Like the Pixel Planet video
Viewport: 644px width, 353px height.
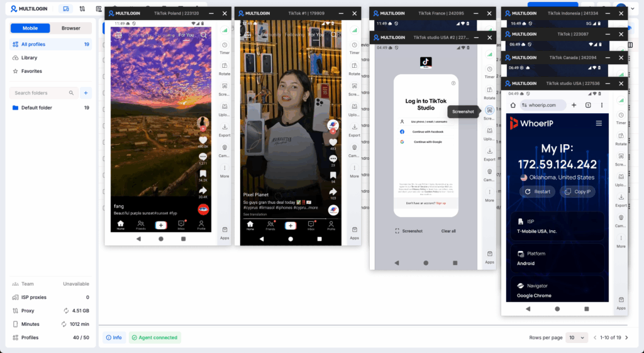pos(333,143)
